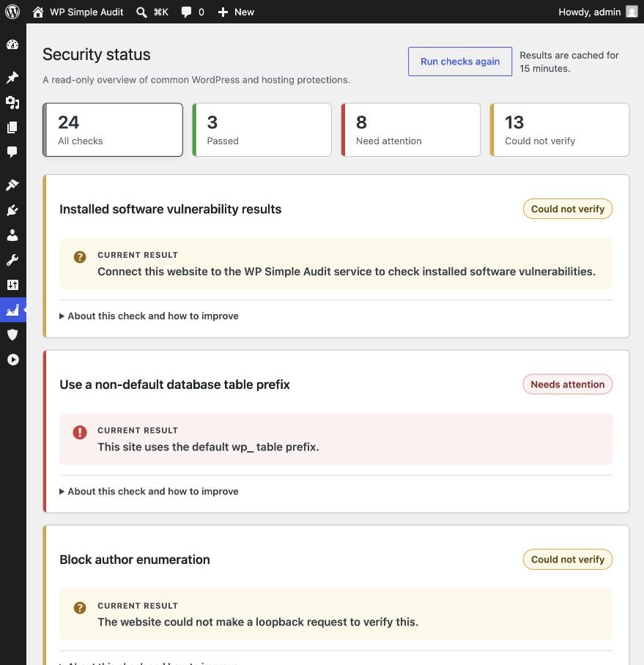Open the Media sidebar icon

coord(12,103)
